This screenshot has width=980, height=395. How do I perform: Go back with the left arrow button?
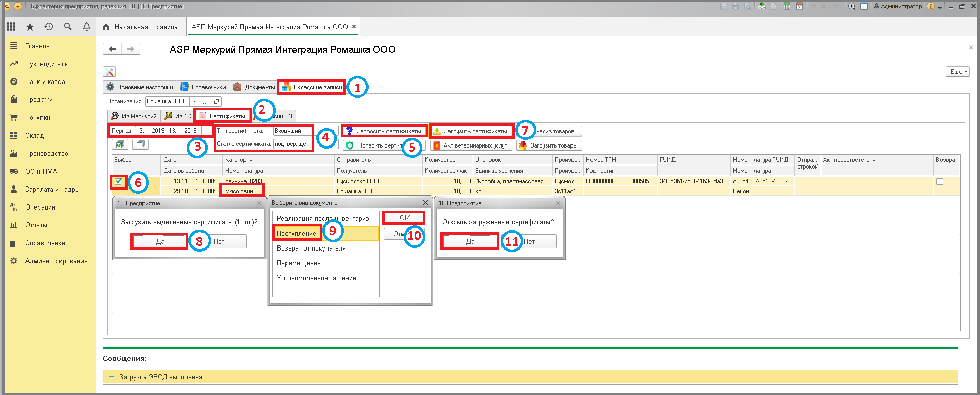pos(112,49)
